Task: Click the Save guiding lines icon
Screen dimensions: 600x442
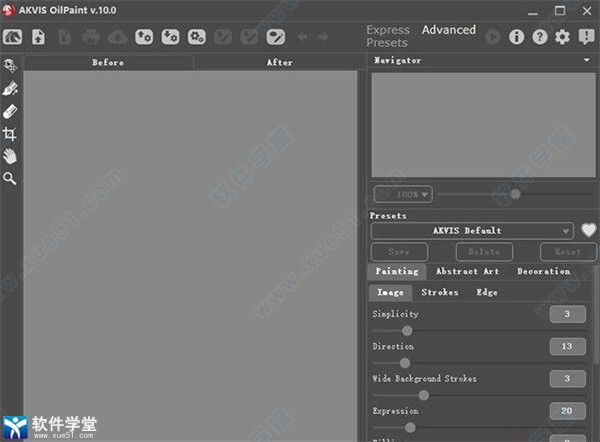Action: [249, 37]
